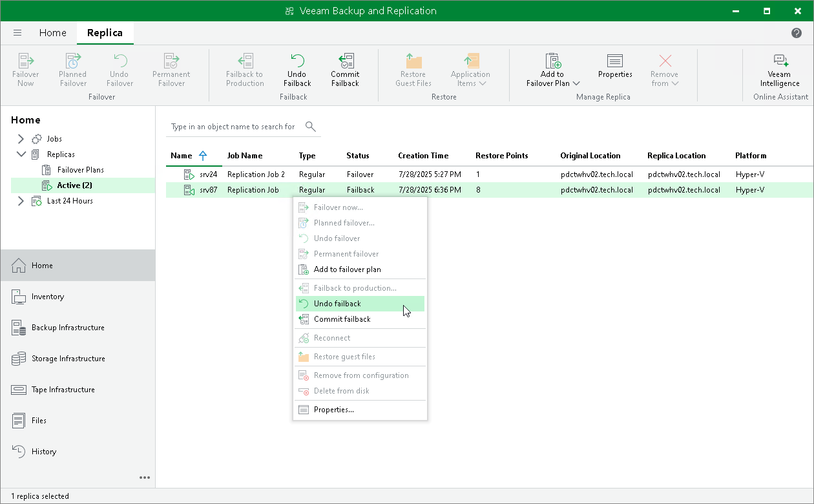Click srv24 creation time 5:27 PM cell
The width and height of the screenshot is (814, 504).
(x=430, y=174)
